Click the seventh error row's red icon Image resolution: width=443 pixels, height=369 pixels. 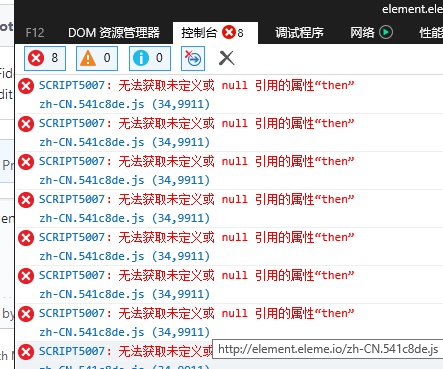coord(26,314)
